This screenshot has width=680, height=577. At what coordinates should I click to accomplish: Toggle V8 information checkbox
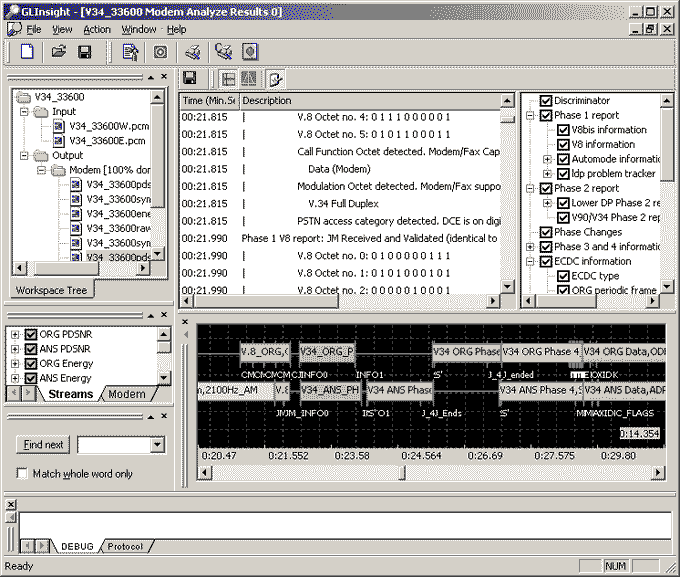tap(563, 144)
